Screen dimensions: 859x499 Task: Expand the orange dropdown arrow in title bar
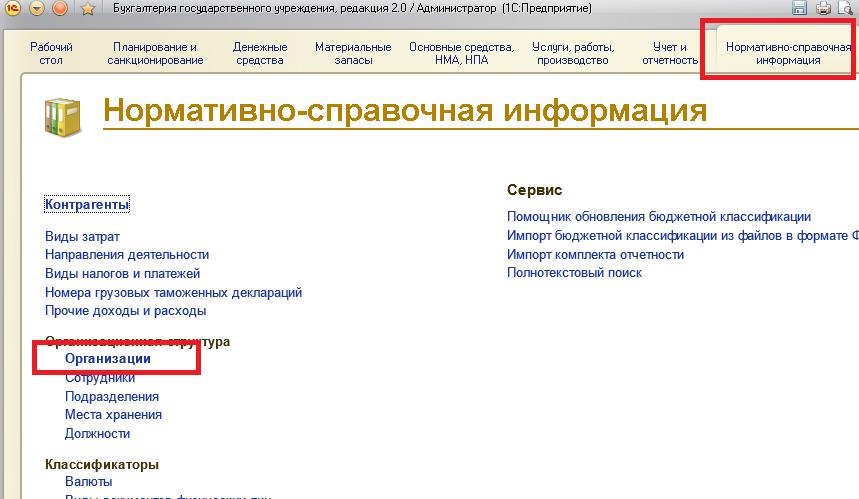pyautogui.click(x=37, y=8)
